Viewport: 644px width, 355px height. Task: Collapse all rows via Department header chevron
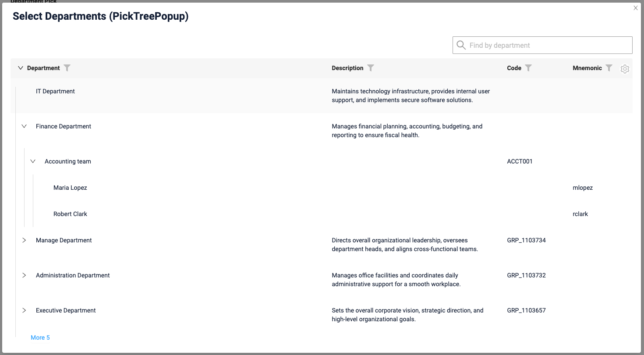(x=20, y=68)
